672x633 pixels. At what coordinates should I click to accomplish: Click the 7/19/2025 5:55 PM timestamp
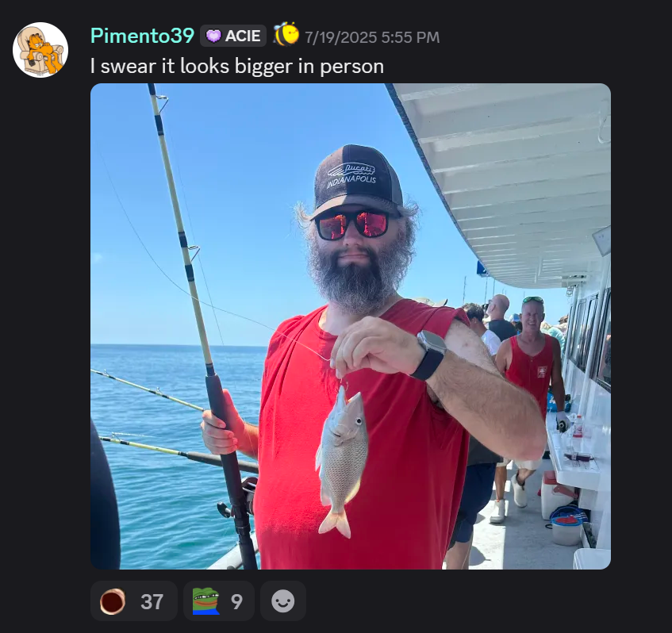coord(372,37)
